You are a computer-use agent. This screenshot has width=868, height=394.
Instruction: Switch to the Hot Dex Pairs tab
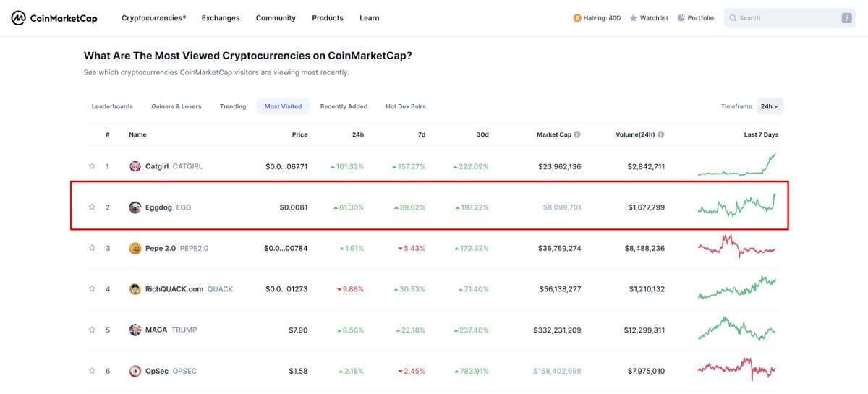[406, 106]
